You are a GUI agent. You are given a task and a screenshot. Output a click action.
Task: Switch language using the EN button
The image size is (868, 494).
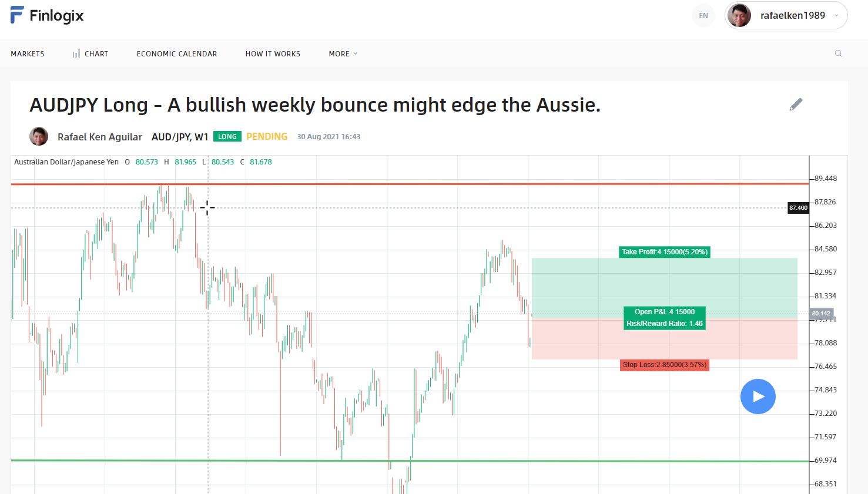703,16
